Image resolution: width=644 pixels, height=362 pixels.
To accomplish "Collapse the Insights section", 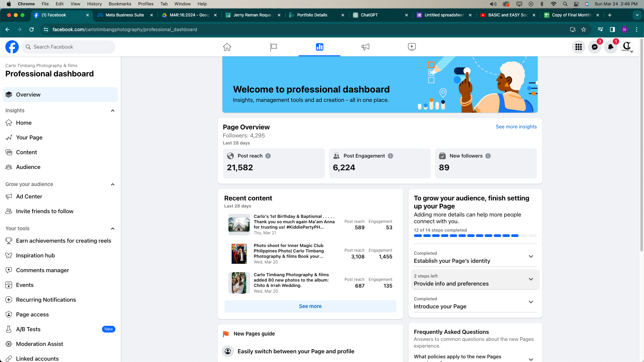I will pyautogui.click(x=113, y=111).
